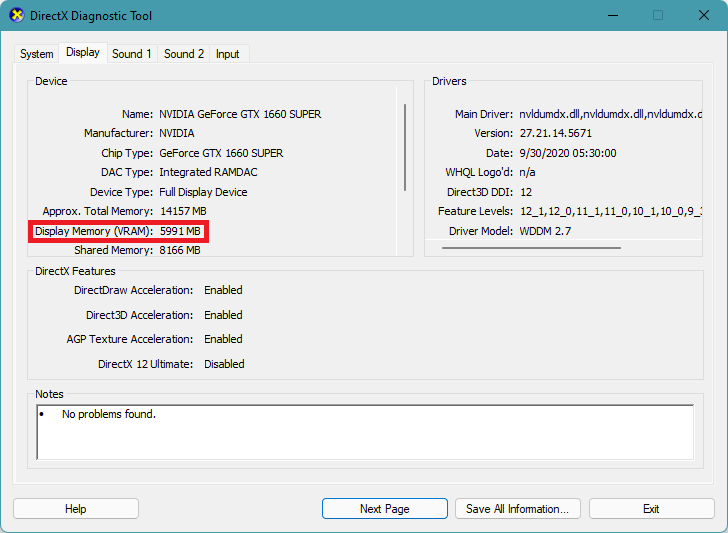Click the total memory value 14157 MB
Screen dimensions: 728x533
point(183,211)
